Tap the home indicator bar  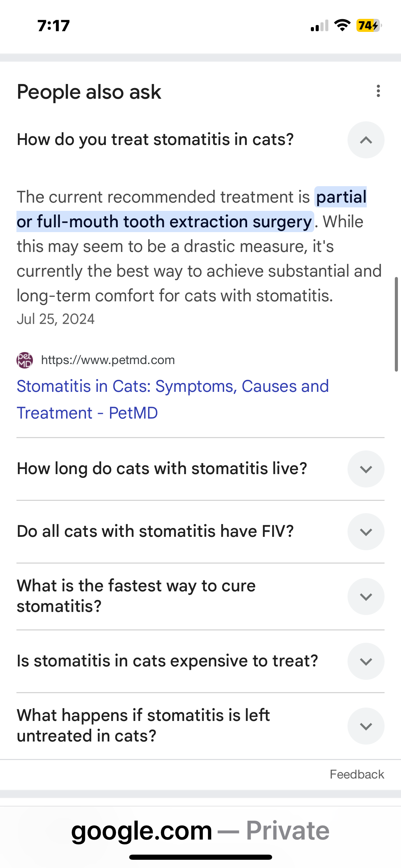[x=200, y=857]
